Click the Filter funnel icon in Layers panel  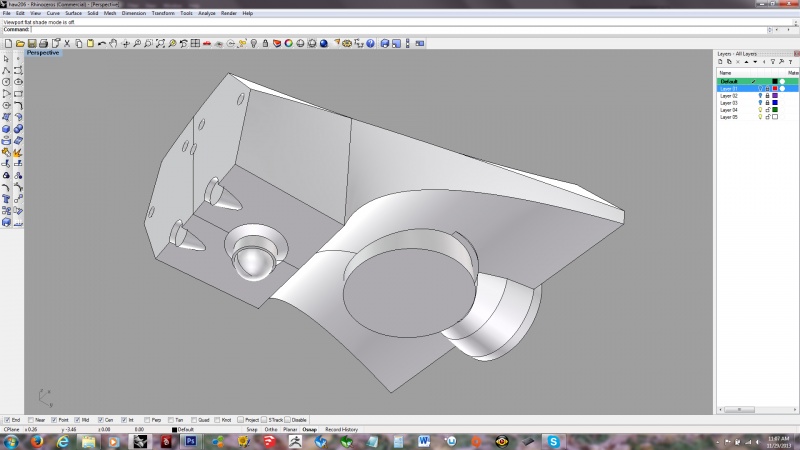[x=773, y=62]
